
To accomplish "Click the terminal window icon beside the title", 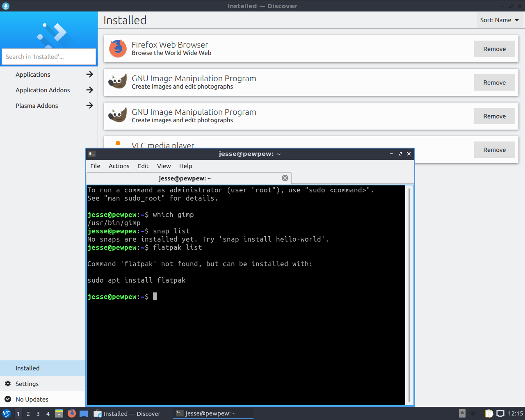I will 92,154.
